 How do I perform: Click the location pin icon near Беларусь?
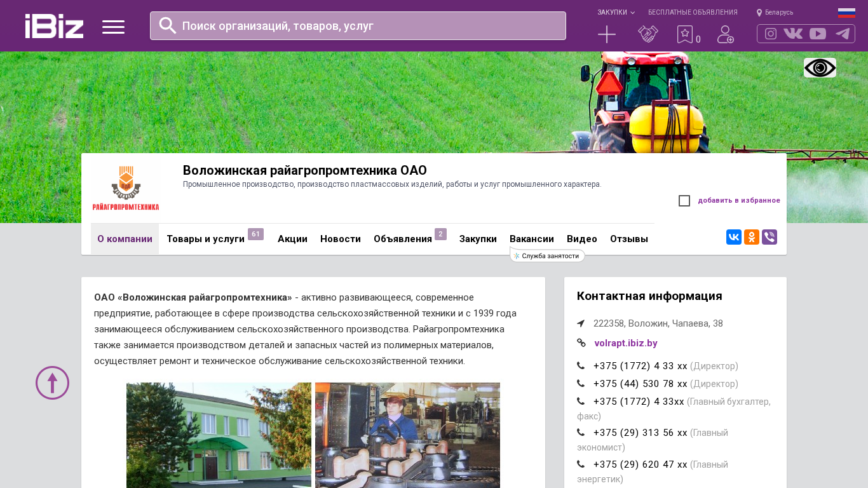pyautogui.click(x=759, y=13)
